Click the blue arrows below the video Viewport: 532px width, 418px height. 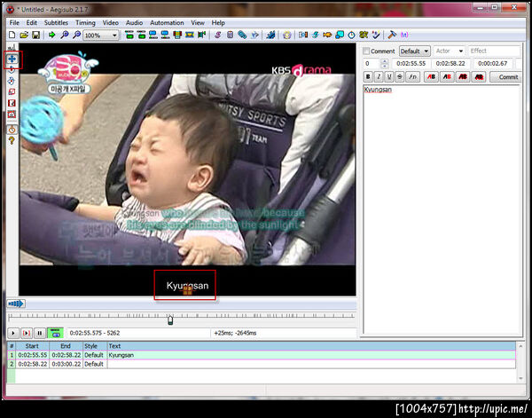pos(16,304)
